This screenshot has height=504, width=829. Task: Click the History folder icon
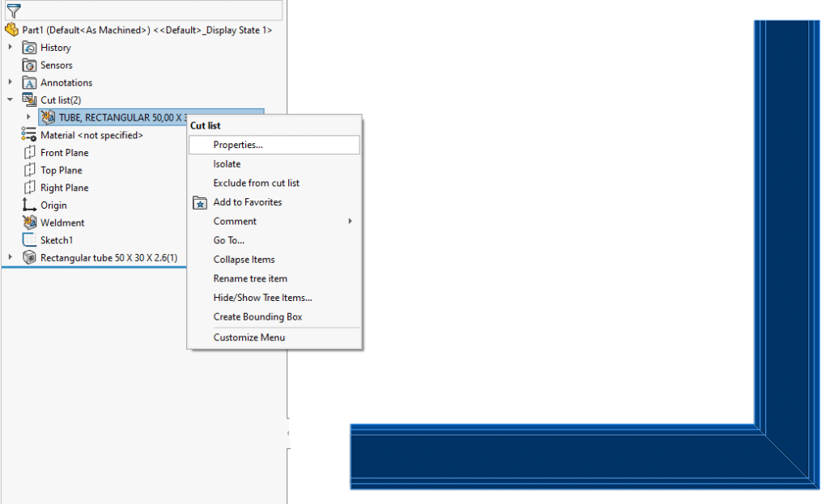[x=28, y=47]
